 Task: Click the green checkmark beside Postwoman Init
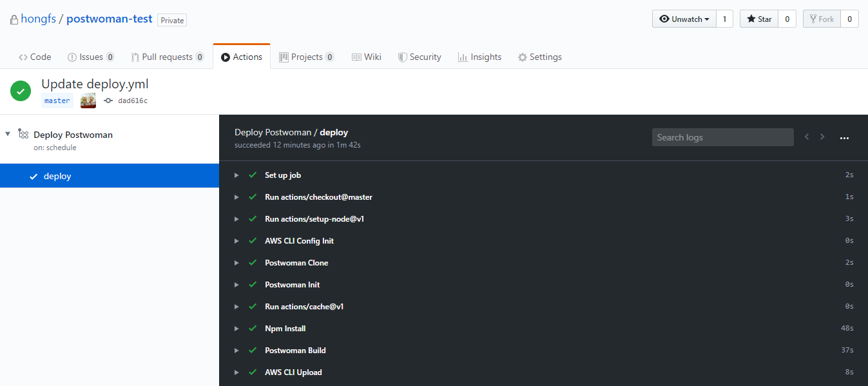[253, 285]
